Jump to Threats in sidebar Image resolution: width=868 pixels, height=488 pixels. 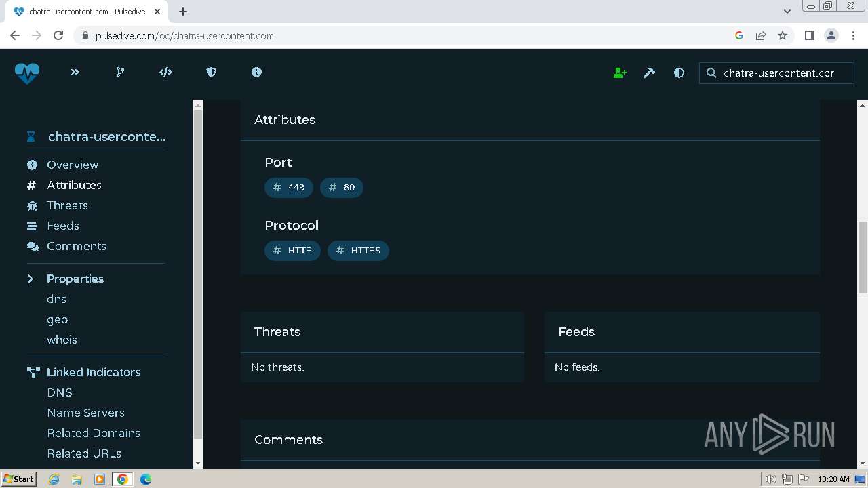tap(67, 205)
